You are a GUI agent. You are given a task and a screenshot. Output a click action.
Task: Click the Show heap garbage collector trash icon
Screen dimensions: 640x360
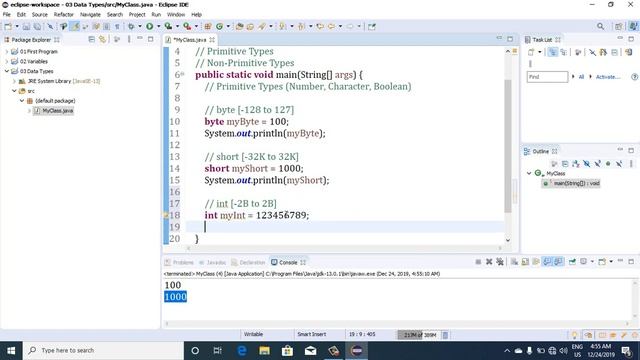point(445,335)
